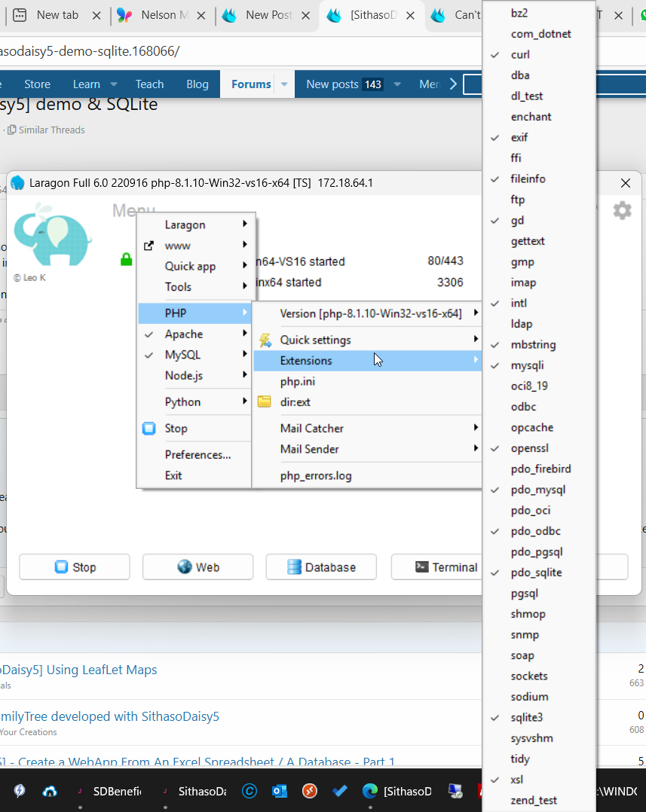Image resolution: width=646 pixels, height=812 pixels.
Task: Open the Database tool in Laragon
Action: [x=321, y=567]
